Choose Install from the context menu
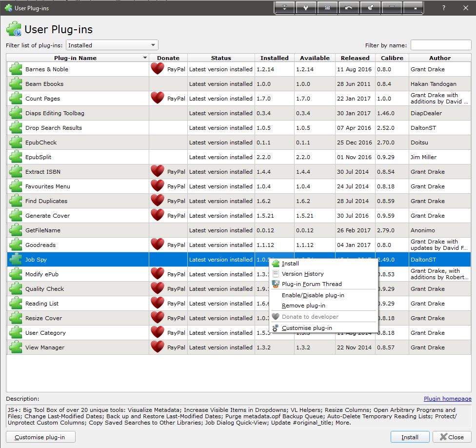This screenshot has width=476, height=448. click(324, 264)
